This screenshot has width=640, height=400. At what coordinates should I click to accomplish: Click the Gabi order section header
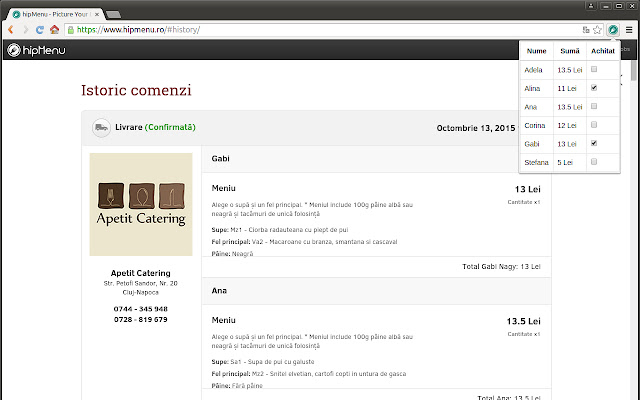[x=376, y=159]
